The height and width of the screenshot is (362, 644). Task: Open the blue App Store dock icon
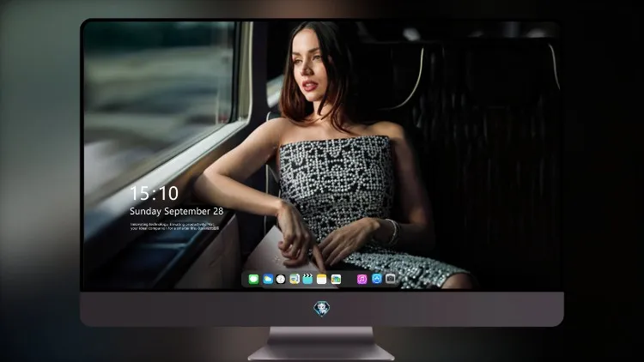377,279
